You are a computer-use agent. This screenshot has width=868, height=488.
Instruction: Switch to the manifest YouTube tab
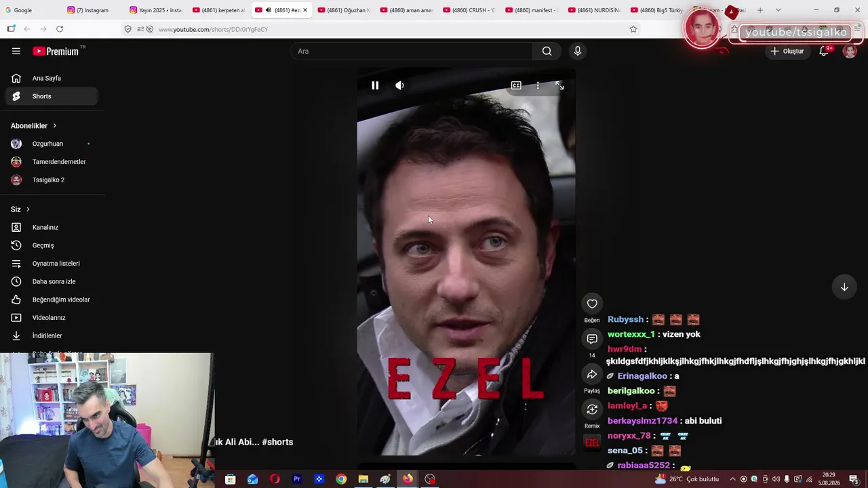530,10
